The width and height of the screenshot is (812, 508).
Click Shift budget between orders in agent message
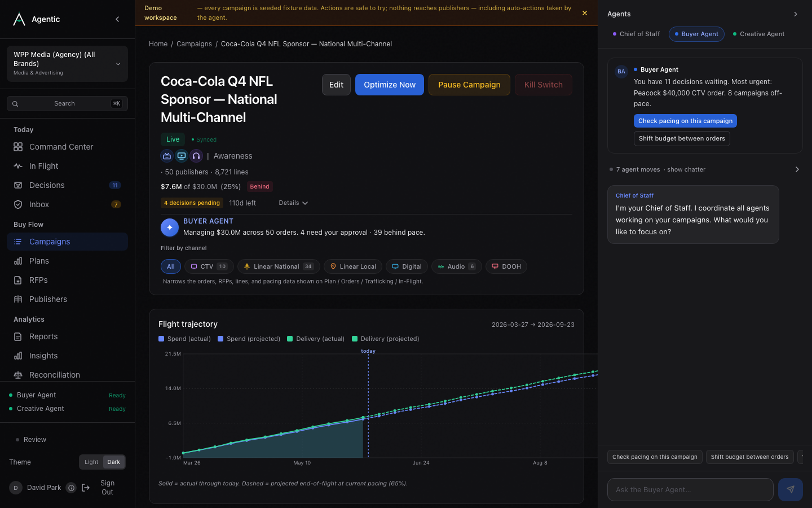[x=682, y=139]
